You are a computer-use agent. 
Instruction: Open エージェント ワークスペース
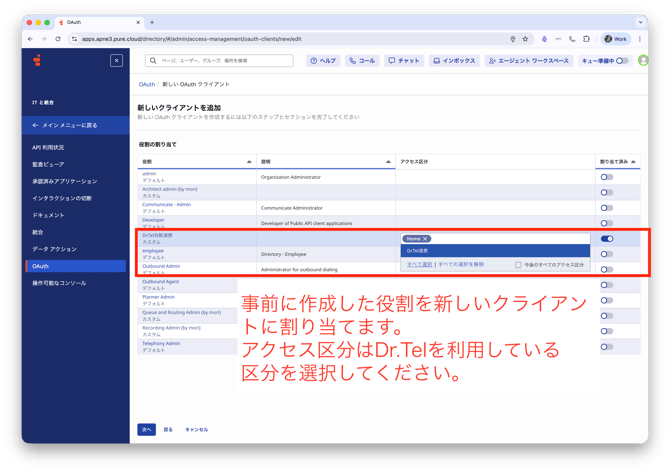(x=529, y=61)
